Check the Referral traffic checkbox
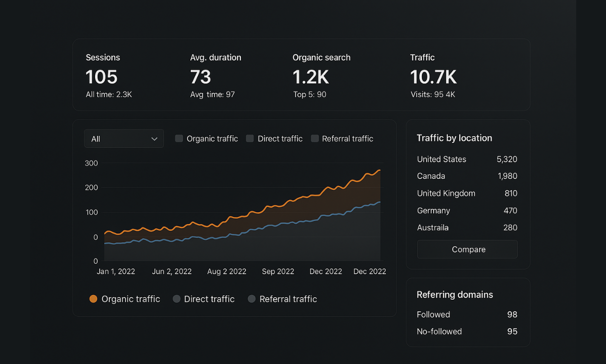The width and height of the screenshot is (606, 364). 315,139
